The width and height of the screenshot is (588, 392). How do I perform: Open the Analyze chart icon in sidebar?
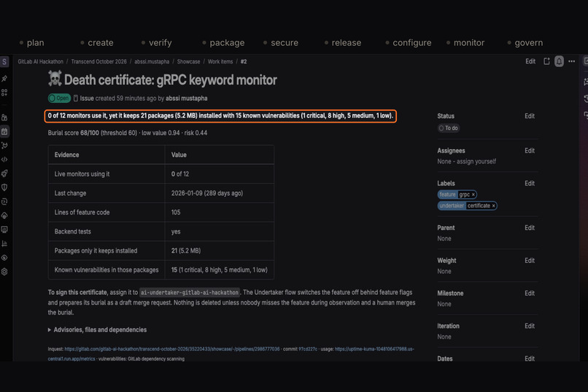4,244
